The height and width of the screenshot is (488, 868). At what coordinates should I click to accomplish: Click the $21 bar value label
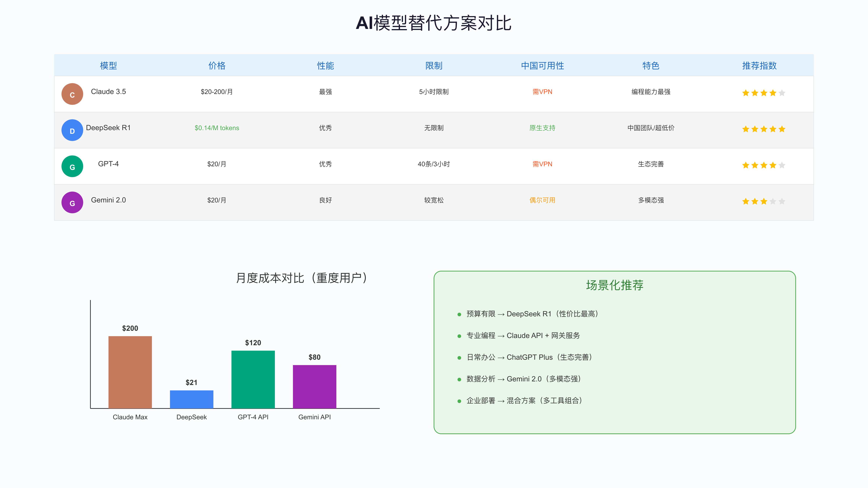click(x=192, y=383)
